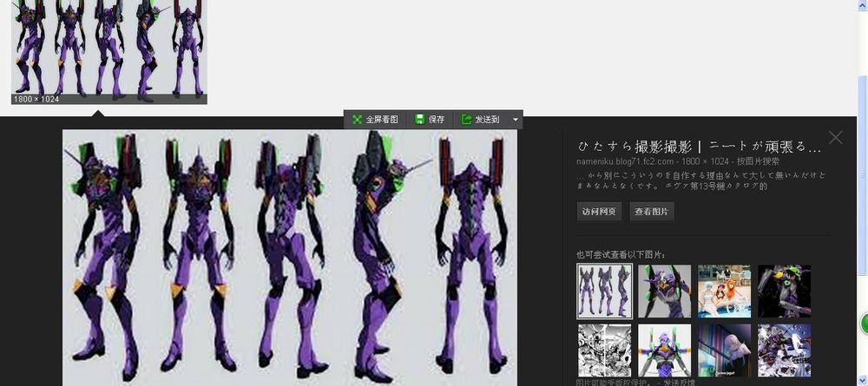Click the 按图片搜索 search-by-image link
The image size is (868, 386).
pyautogui.click(x=758, y=161)
